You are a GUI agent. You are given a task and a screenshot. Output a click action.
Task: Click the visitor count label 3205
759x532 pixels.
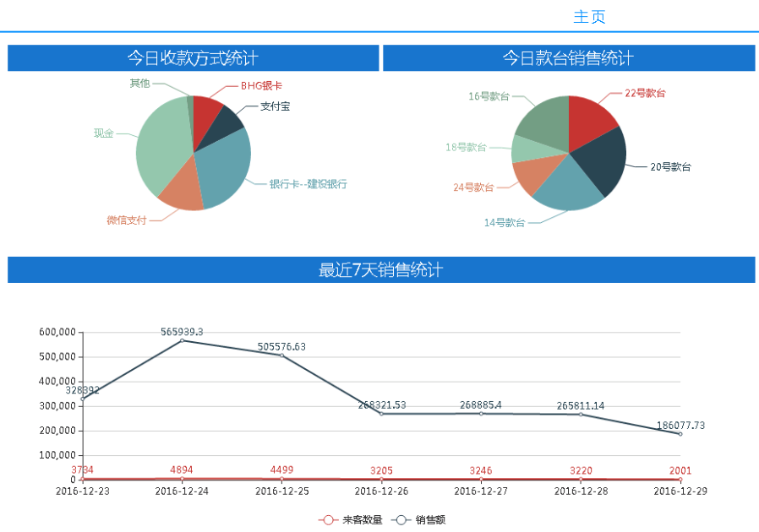tap(381, 470)
